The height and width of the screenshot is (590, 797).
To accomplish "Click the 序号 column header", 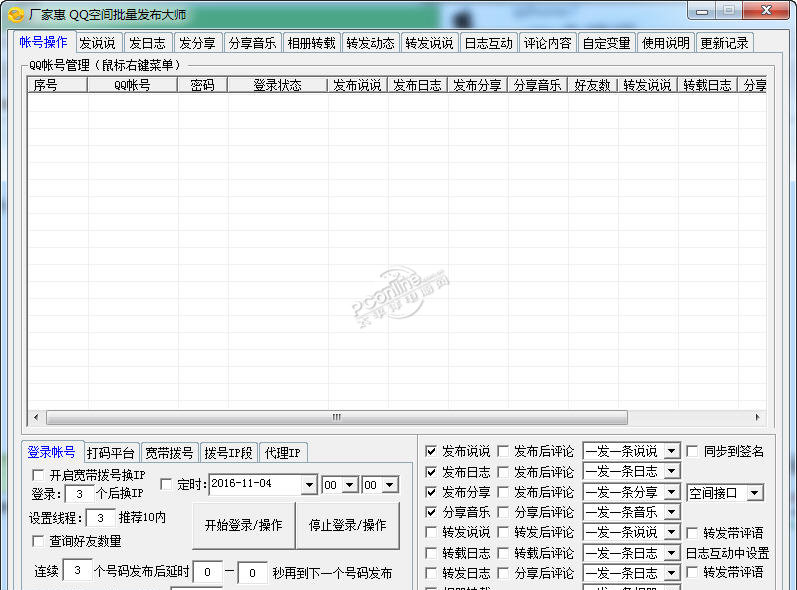I will pyautogui.click(x=57, y=85).
